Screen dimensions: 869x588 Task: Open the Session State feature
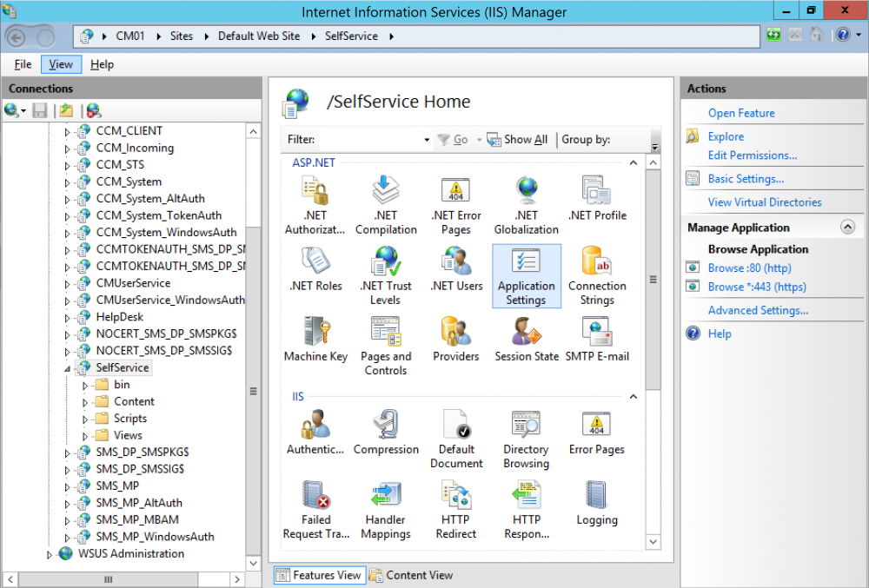[527, 340]
